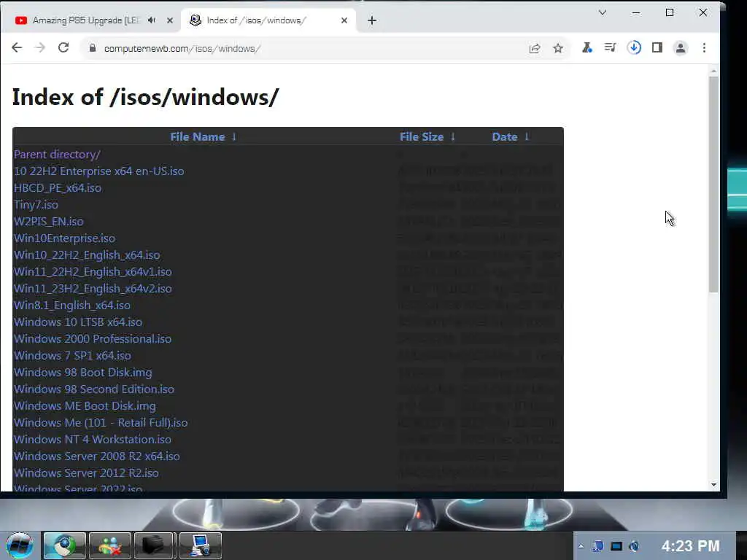Open Win8.1_English_x64.iso link
This screenshot has height=560, width=747.
[72, 306]
